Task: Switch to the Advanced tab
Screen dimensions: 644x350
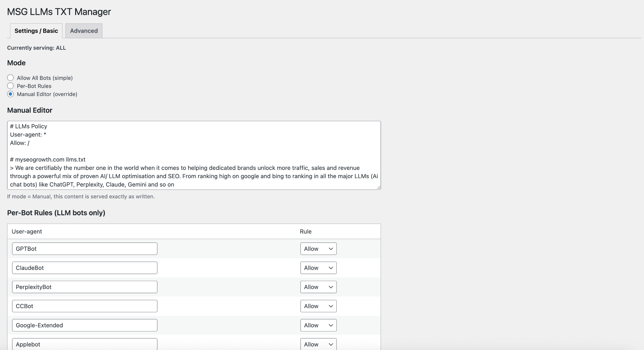Action: click(84, 31)
